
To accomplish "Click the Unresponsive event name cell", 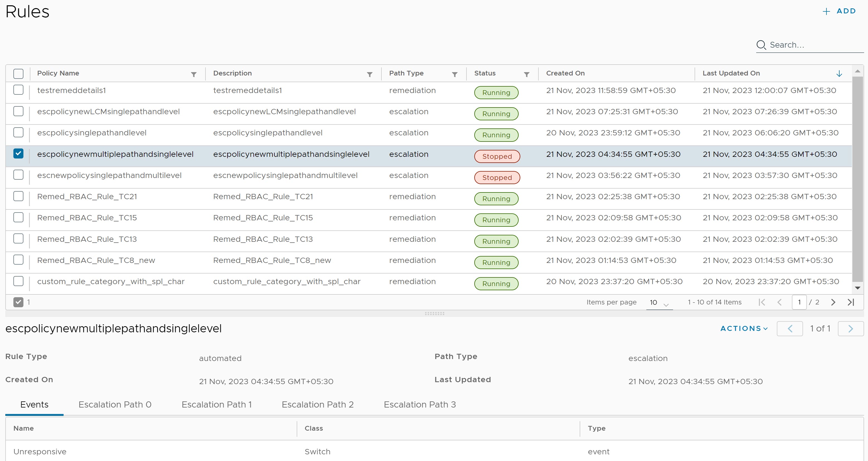I will pos(40,452).
